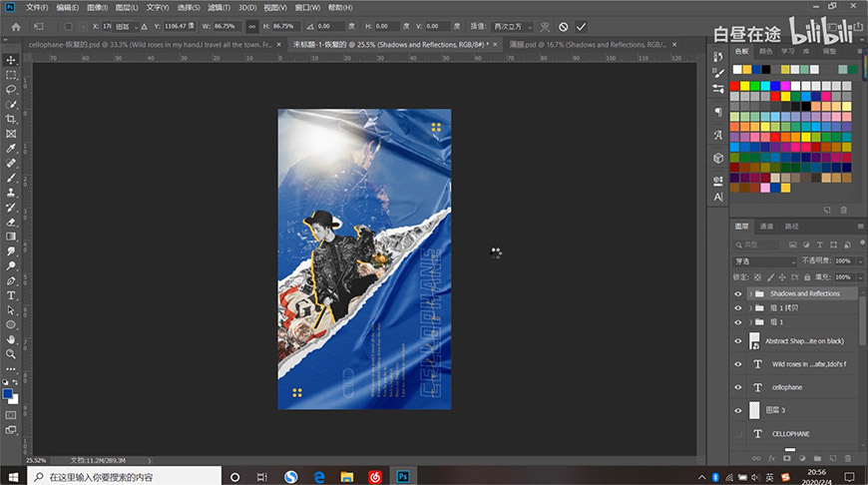Open File Explorer from the taskbar
The height and width of the screenshot is (485, 868).
(347, 477)
